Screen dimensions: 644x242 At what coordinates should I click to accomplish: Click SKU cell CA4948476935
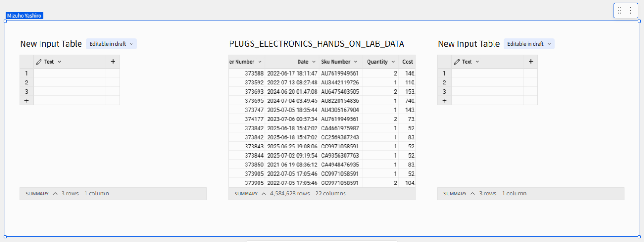340,165
